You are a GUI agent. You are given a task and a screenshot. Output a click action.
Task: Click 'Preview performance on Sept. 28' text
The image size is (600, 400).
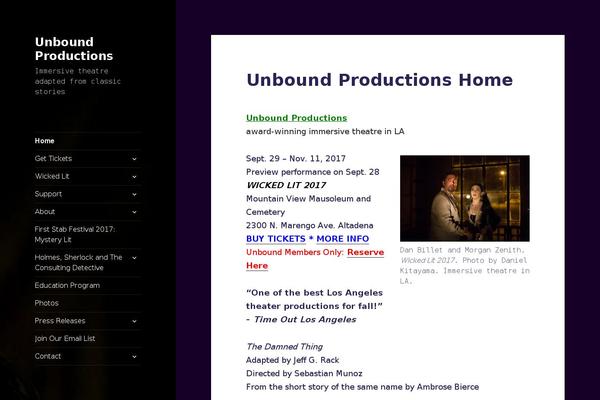pyautogui.click(x=313, y=172)
